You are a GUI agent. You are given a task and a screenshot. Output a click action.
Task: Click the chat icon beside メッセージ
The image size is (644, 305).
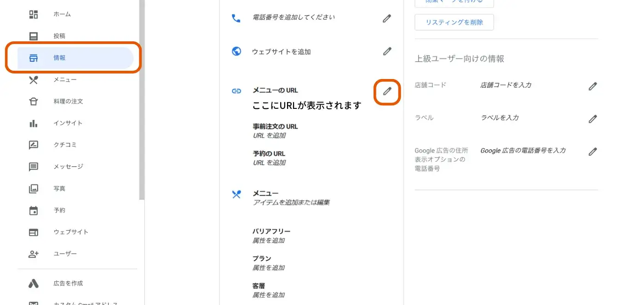(x=34, y=167)
